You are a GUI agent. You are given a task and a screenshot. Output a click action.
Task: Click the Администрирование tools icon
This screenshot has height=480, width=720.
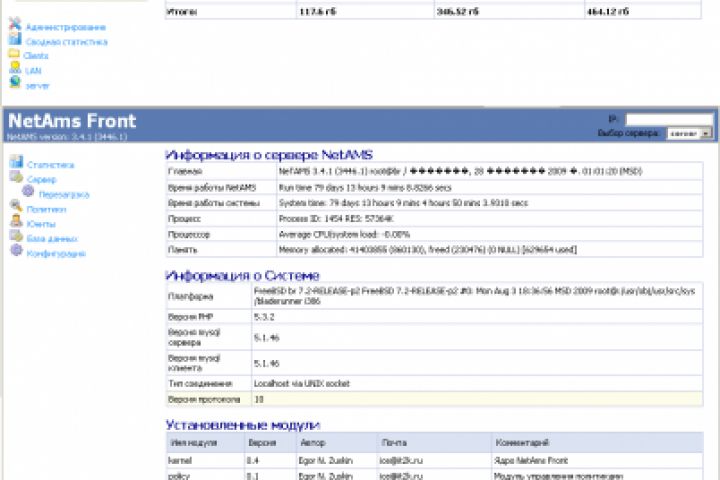tap(15, 24)
